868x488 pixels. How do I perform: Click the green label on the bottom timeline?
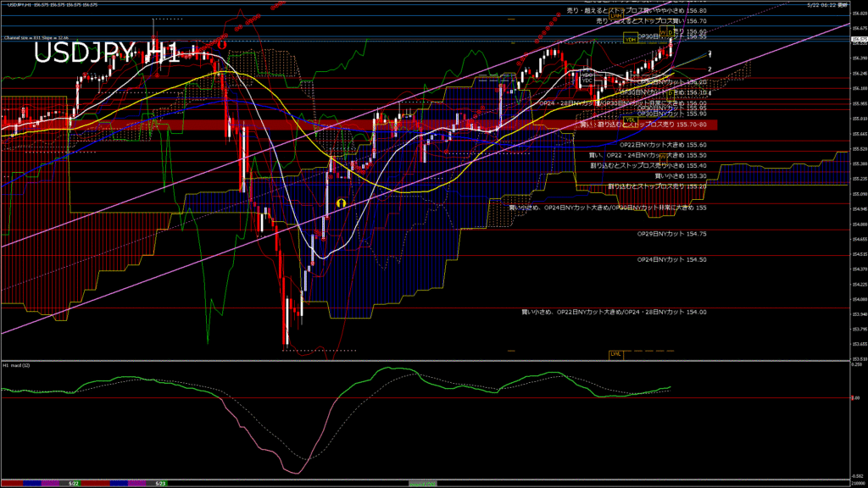(422, 484)
